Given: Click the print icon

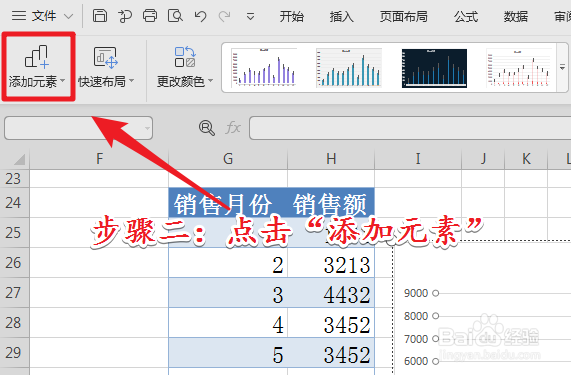Looking at the screenshot, I should tap(150, 16).
